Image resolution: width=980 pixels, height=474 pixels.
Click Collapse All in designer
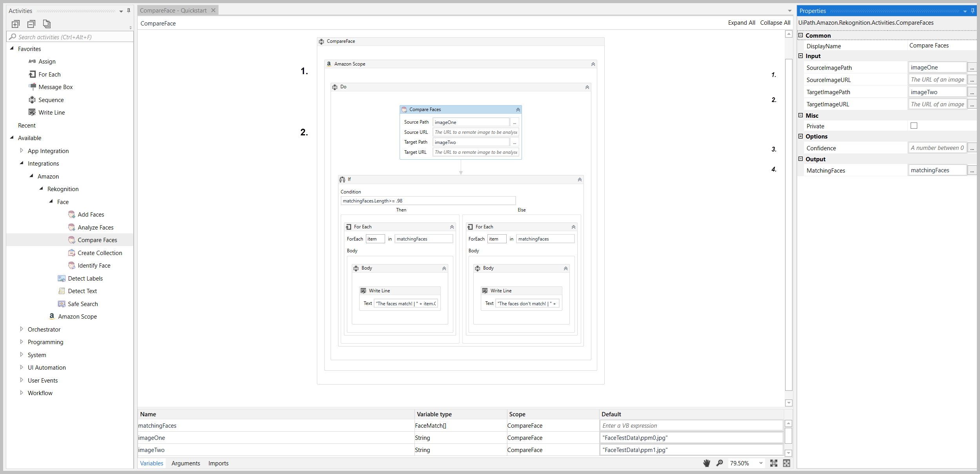coord(775,23)
